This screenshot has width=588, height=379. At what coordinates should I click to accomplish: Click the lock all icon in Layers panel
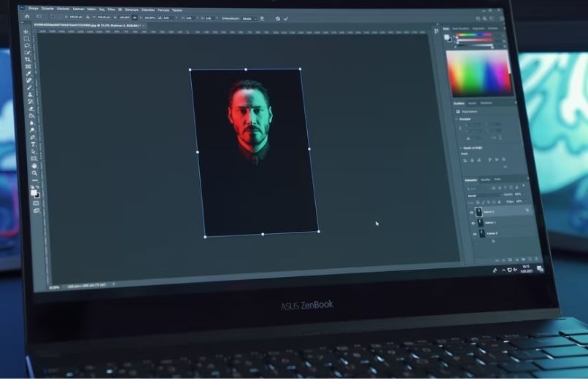click(499, 202)
